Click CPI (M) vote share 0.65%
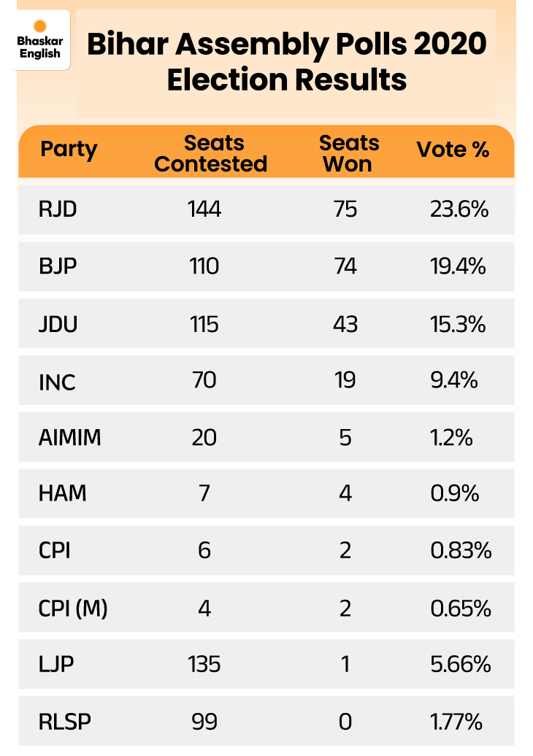Viewport: 533px width, 756px height. pyautogui.click(x=460, y=608)
